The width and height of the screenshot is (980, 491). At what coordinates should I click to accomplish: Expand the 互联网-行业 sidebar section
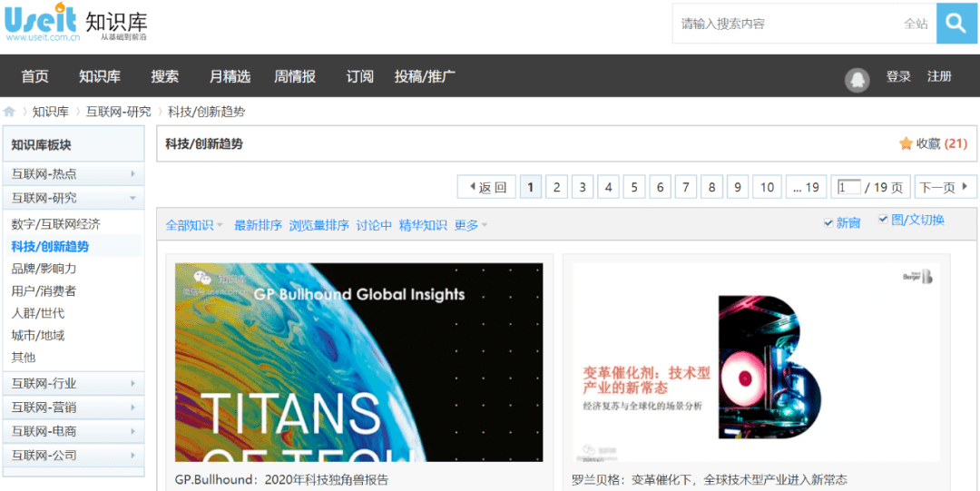(x=73, y=383)
